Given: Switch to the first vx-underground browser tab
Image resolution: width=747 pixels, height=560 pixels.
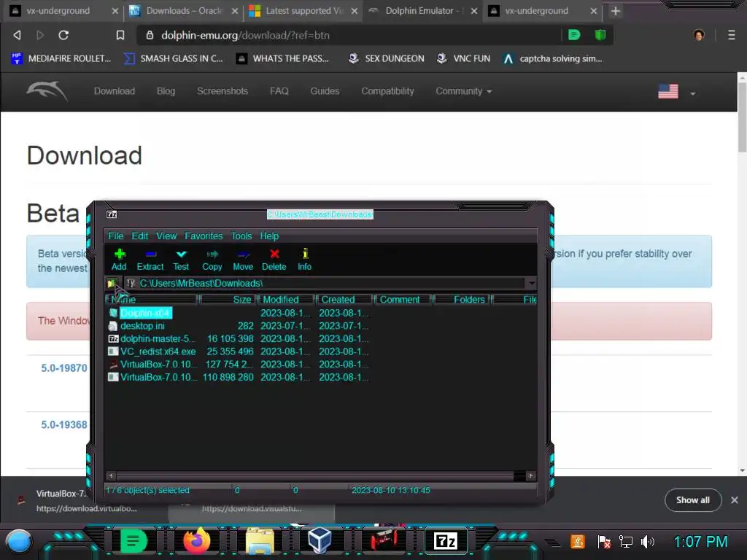Looking at the screenshot, I should click(58, 10).
